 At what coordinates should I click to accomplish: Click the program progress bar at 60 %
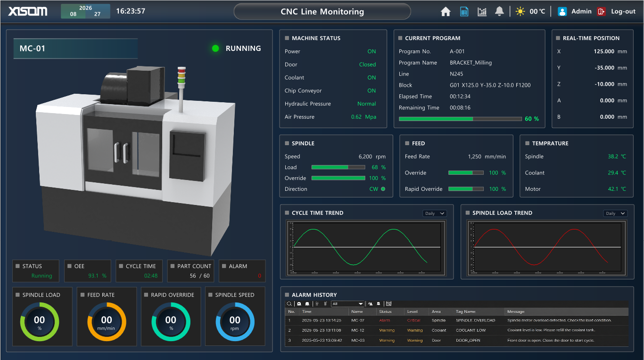(x=459, y=119)
